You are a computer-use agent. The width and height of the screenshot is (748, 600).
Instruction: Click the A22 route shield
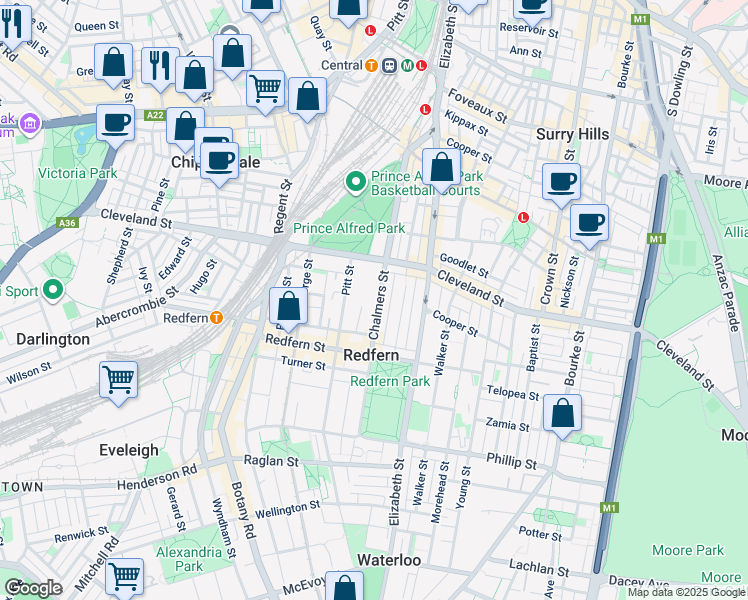click(x=155, y=115)
